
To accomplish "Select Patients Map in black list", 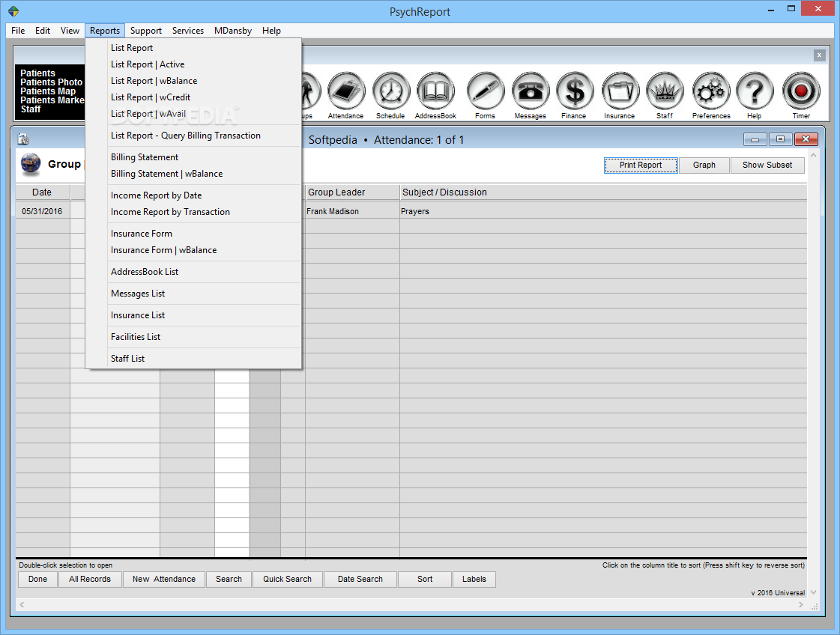I will tap(48, 91).
